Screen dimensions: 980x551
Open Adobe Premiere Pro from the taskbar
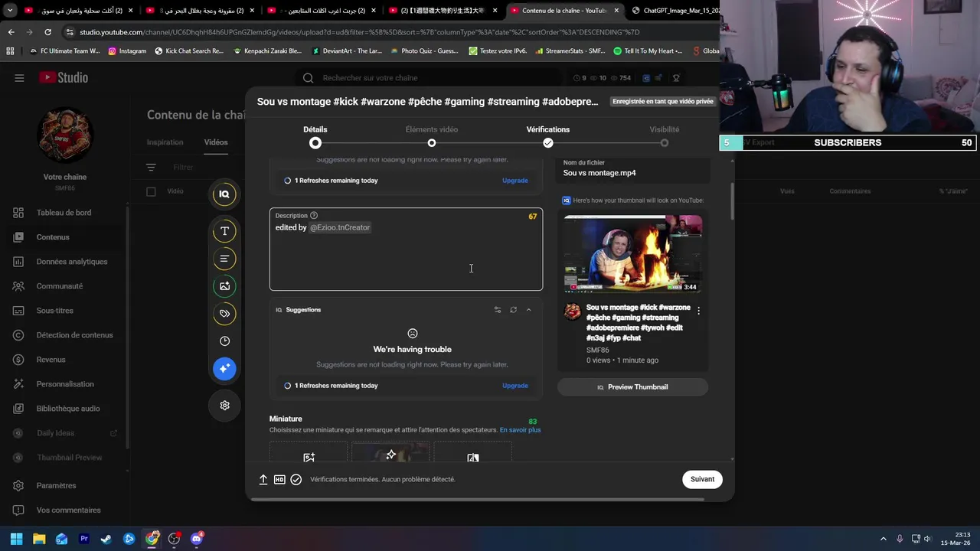point(84,539)
